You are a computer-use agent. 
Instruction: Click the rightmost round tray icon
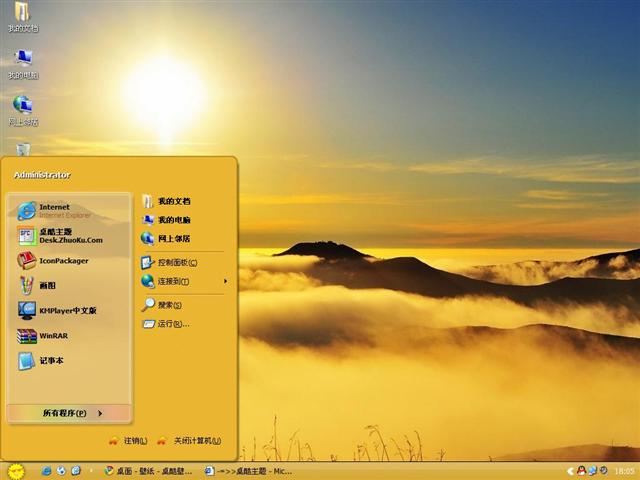pos(603,471)
